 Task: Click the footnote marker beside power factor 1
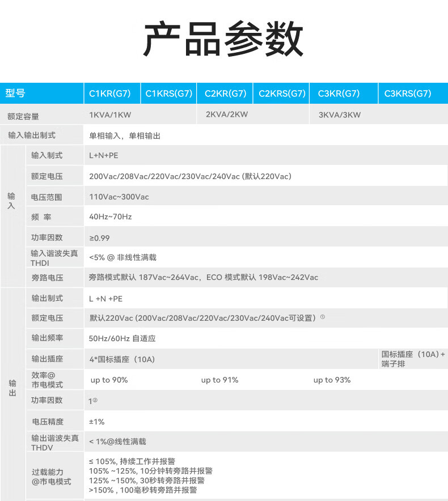coord(95,400)
